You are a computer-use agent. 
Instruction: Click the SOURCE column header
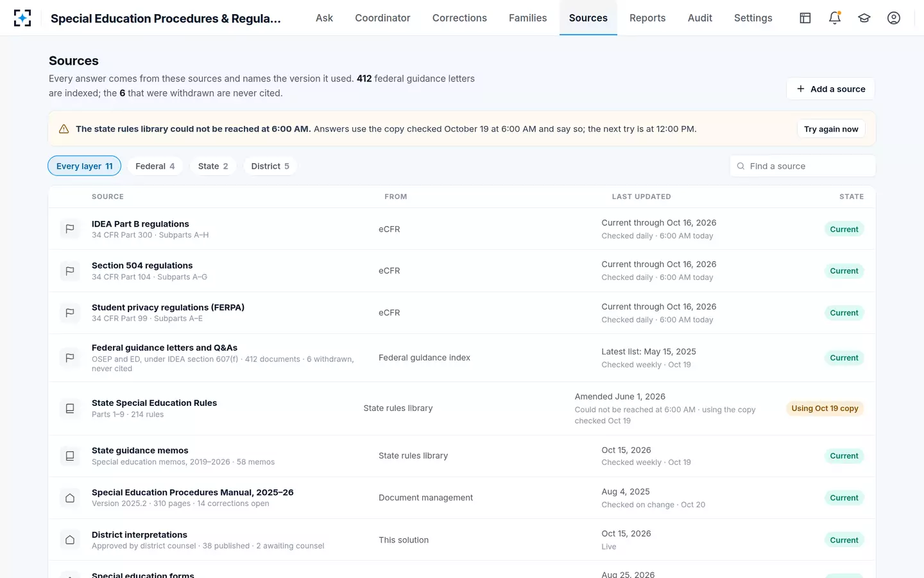click(108, 197)
